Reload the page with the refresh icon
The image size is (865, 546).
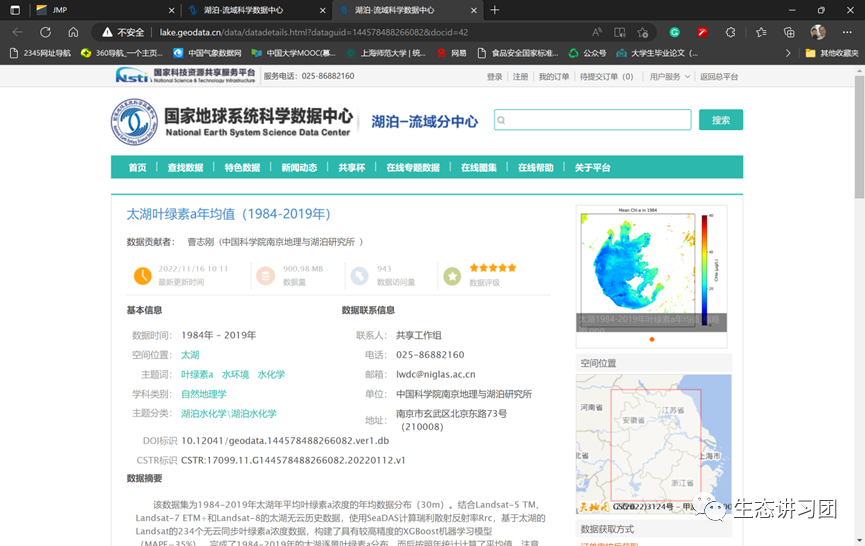pos(45,33)
